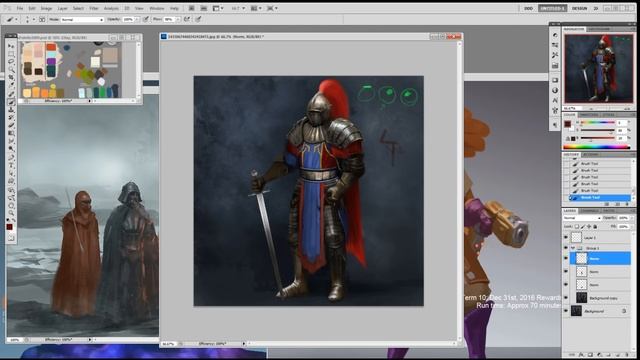The width and height of the screenshot is (640, 360).
Task: Toggle lock image pixels brush icon
Action: pyautogui.click(x=582, y=227)
